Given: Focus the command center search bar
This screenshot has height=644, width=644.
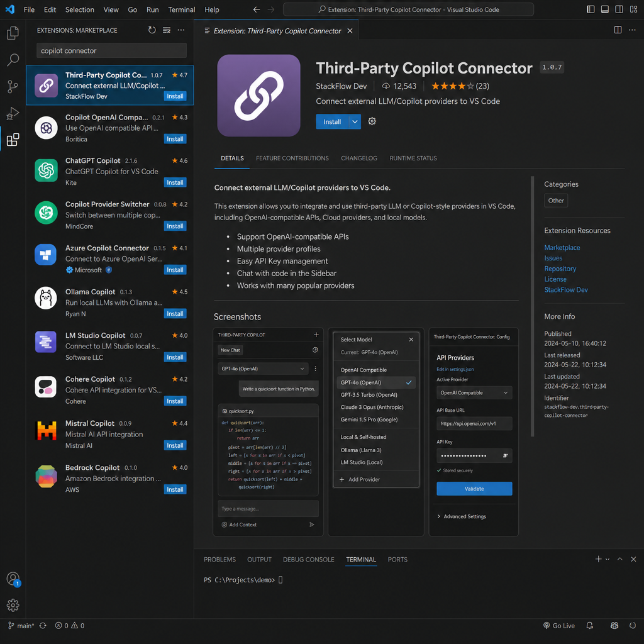Looking at the screenshot, I should point(409,9).
